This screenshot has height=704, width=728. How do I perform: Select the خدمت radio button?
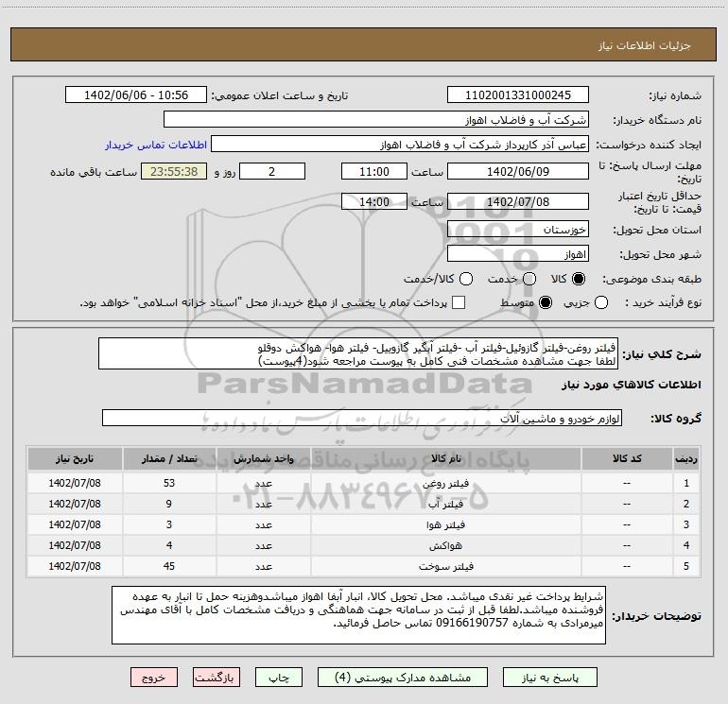click(529, 279)
